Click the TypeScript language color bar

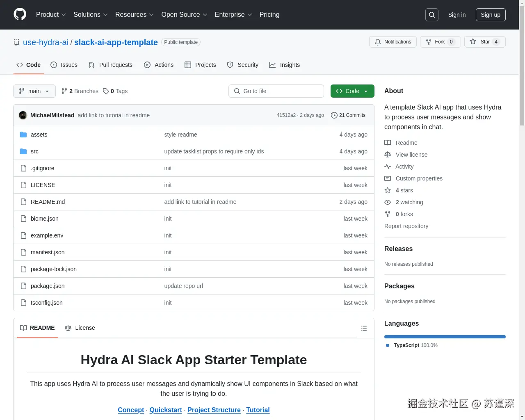pos(445,336)
